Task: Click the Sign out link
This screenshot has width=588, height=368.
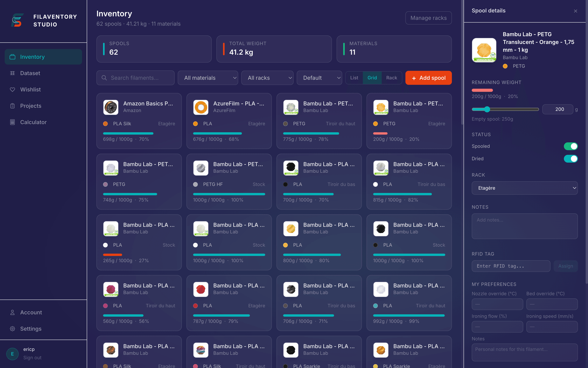Action: 32,357
